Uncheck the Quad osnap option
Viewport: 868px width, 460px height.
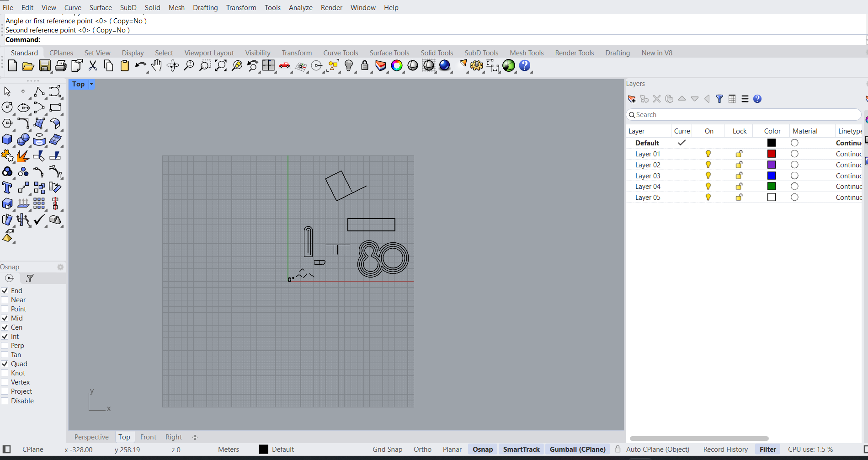click(5, 364)
